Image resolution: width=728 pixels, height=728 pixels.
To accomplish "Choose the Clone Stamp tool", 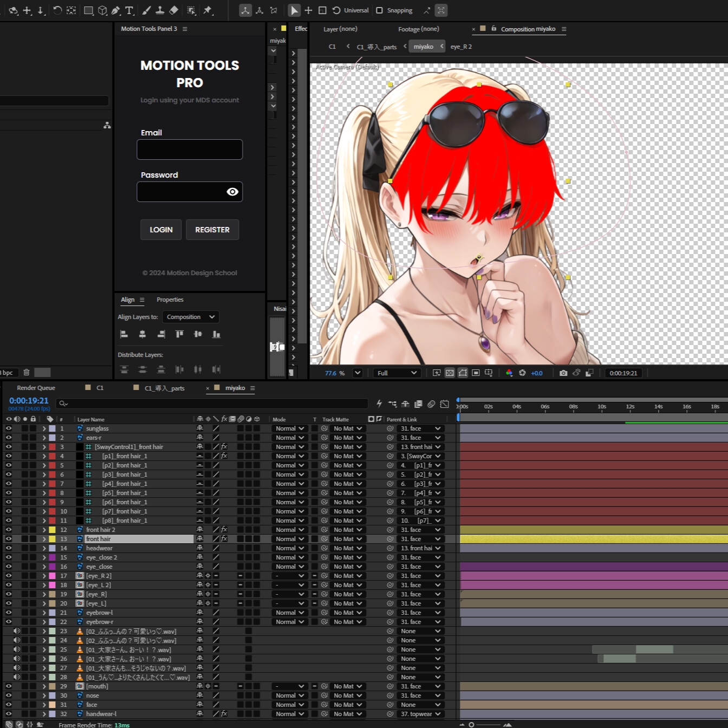I will point(160,10).
